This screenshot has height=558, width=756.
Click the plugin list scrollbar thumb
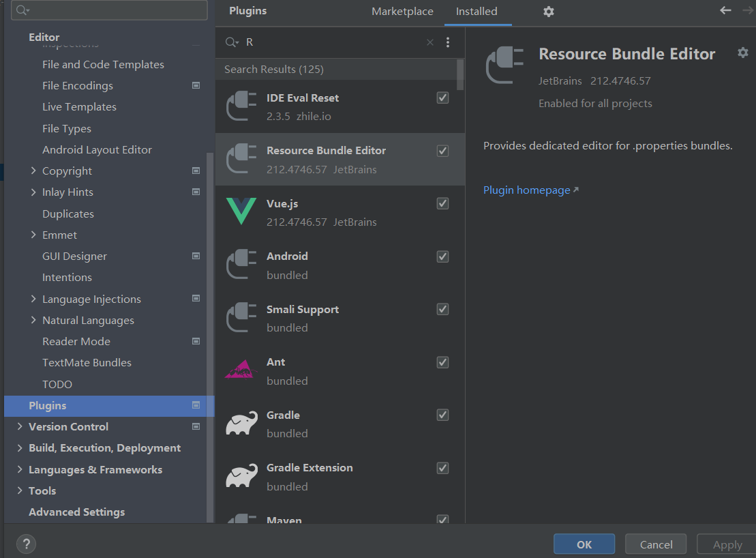(460, 75)
